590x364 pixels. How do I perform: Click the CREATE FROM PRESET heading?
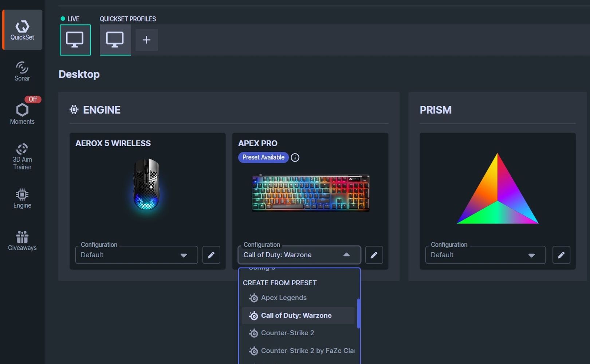coord(280,283)
